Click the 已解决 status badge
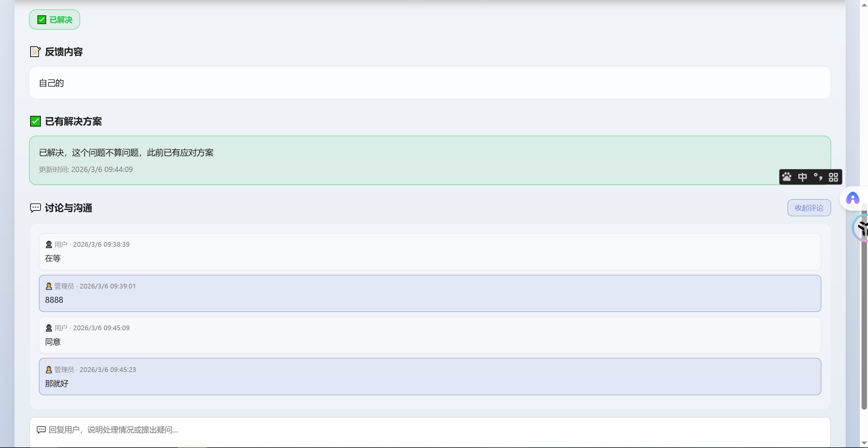 click(x=55, y=20)
